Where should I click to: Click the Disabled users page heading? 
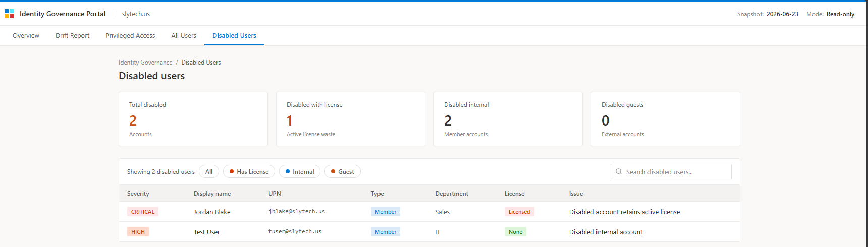tap(152, 76)
